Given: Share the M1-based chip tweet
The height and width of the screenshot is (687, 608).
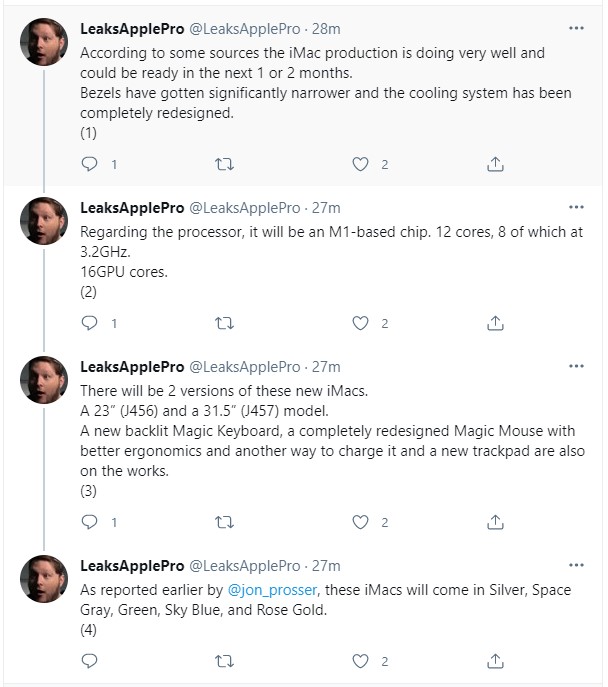Looking at the screenshot, I should 495,323.
